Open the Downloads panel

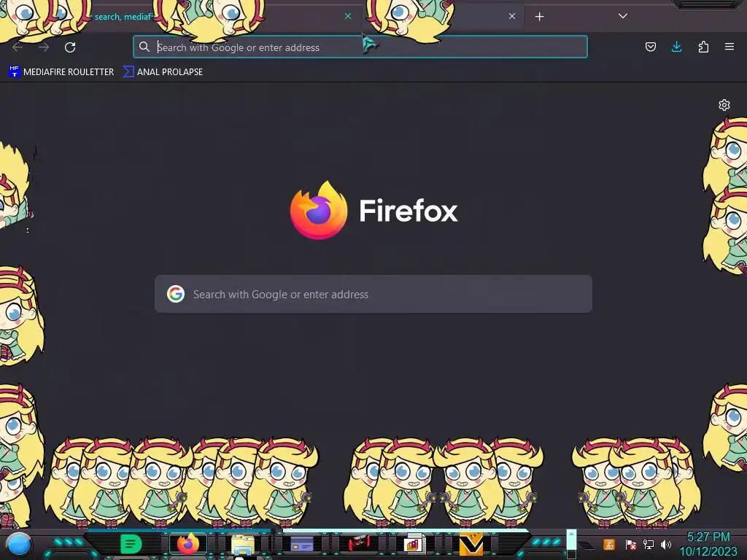676,47
